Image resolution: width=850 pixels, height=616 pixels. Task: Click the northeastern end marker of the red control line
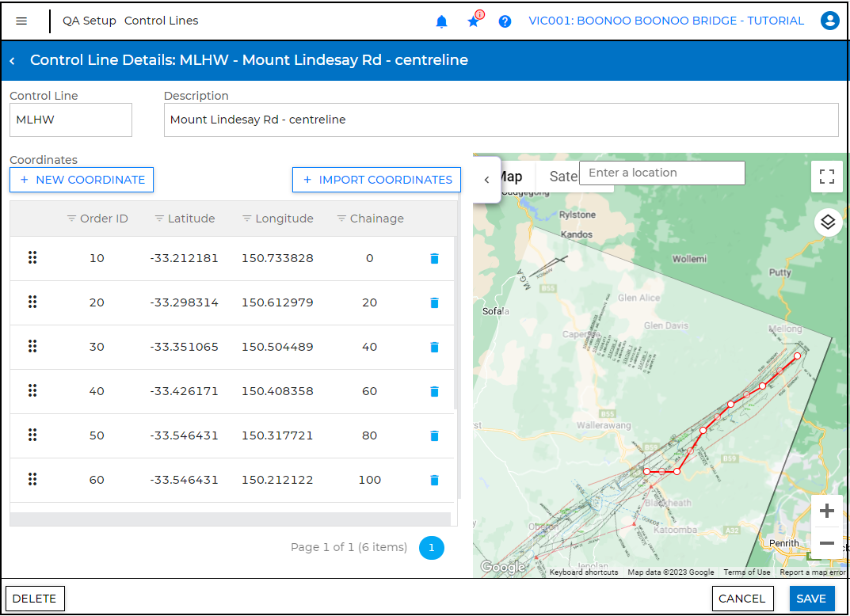(x=797, y=356)
